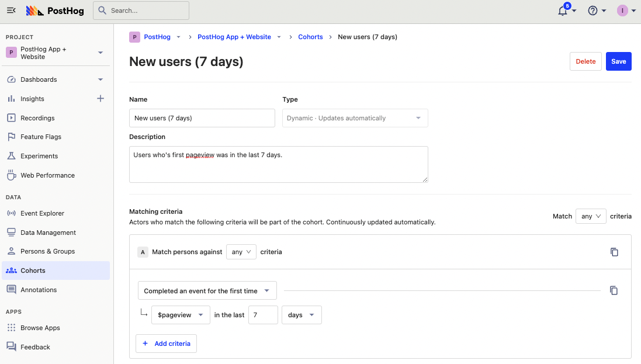Go to Cohorts via the breadcrumb
641x364 pixels.
(x=310, y=37)
